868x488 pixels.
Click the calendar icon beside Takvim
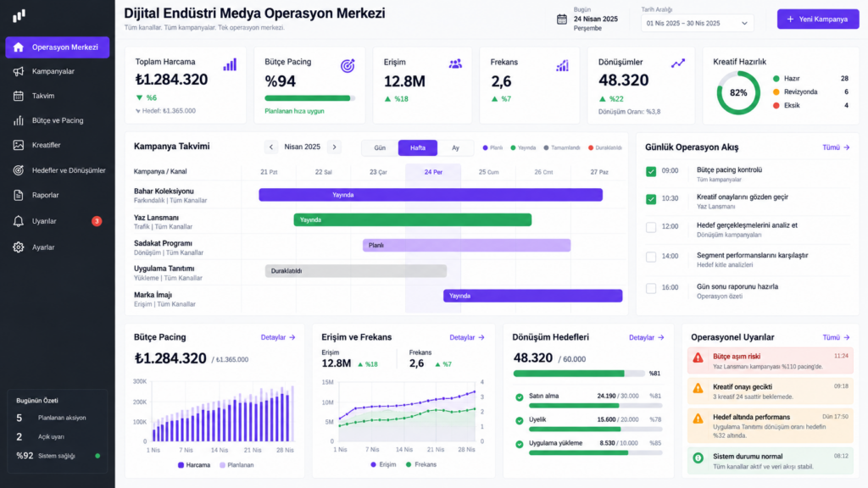point(19,96)
